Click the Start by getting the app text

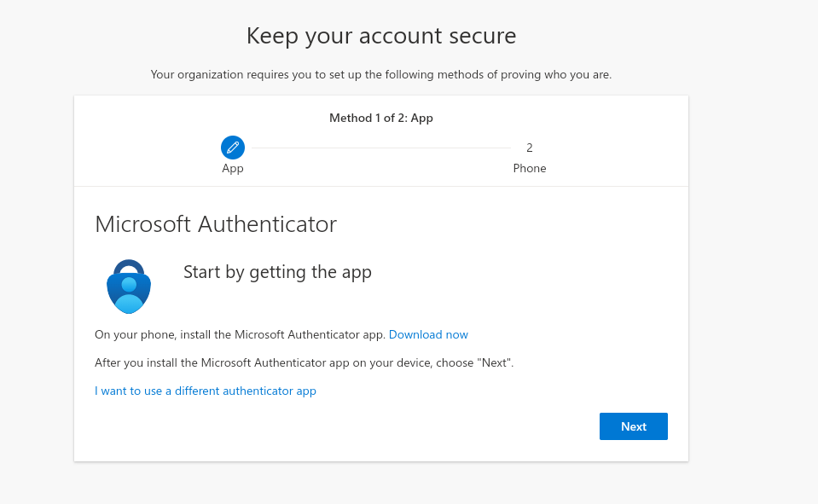pyautogui.click(x=277, y=272)
